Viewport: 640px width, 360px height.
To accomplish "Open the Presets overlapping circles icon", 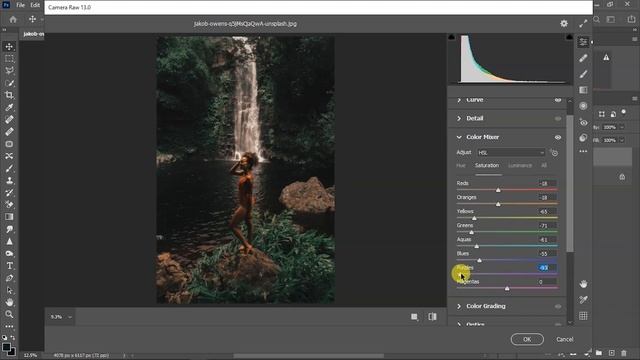I will [583, 138].
